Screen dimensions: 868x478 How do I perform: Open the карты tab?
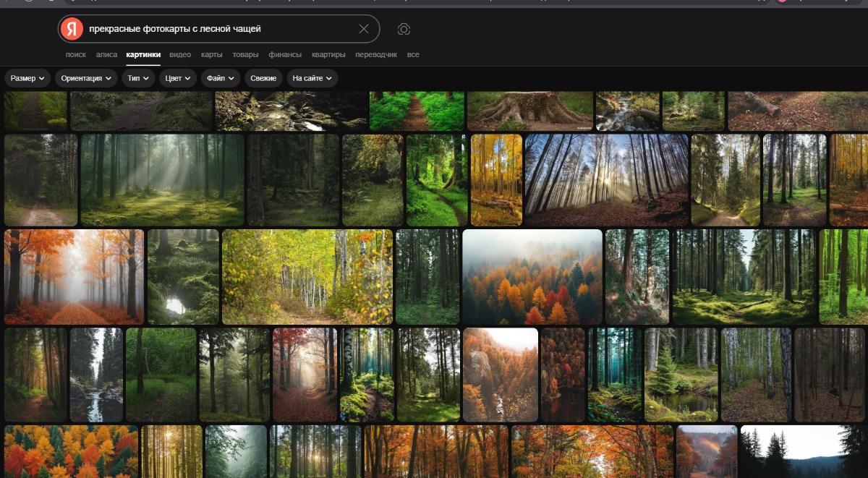[211, 54]
